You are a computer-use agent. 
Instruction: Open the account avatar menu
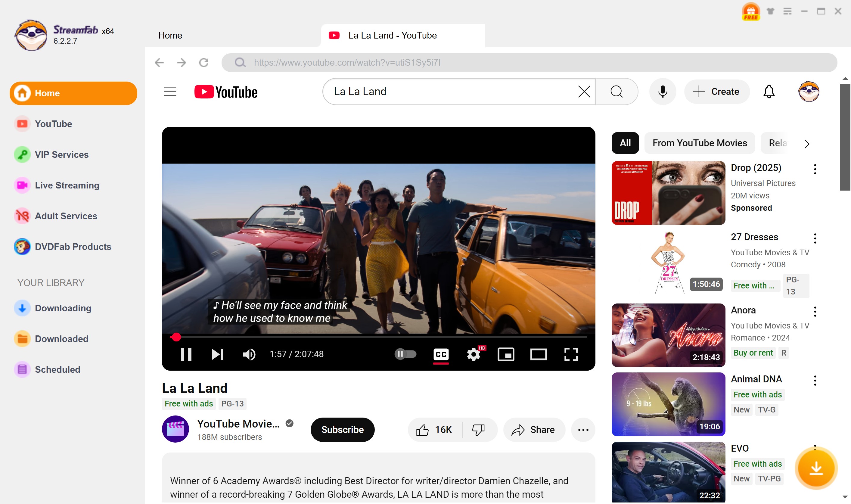(809, 91)
